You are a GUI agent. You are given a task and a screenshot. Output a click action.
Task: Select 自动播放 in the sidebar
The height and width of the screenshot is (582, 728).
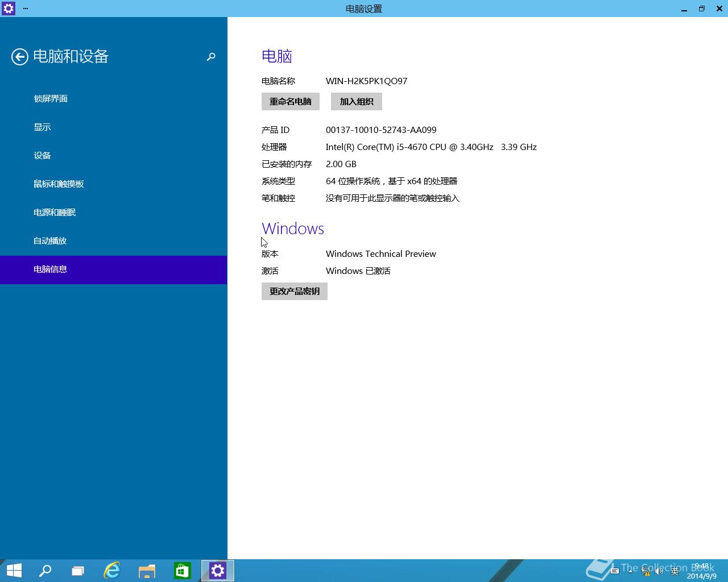pos(113,241)
